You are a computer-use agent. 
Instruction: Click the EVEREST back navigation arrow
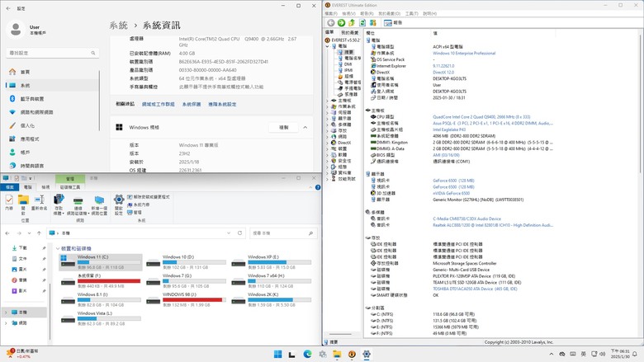[x=330, y=23]
